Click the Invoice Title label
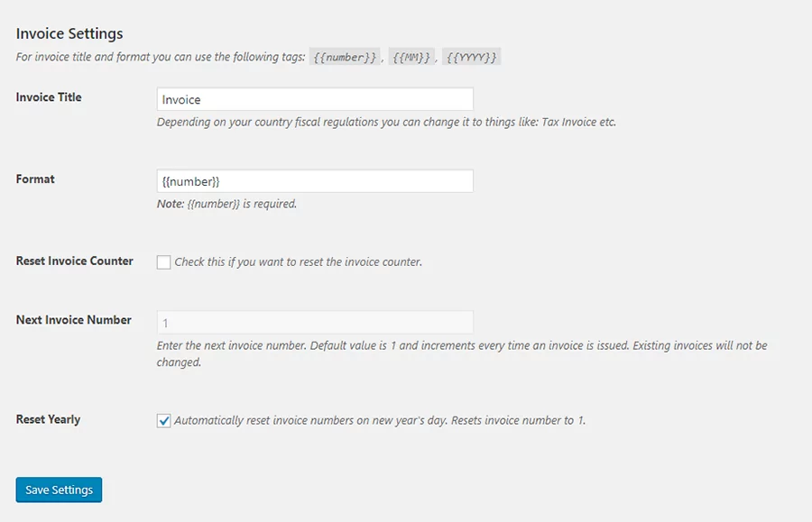 (49, 97)
